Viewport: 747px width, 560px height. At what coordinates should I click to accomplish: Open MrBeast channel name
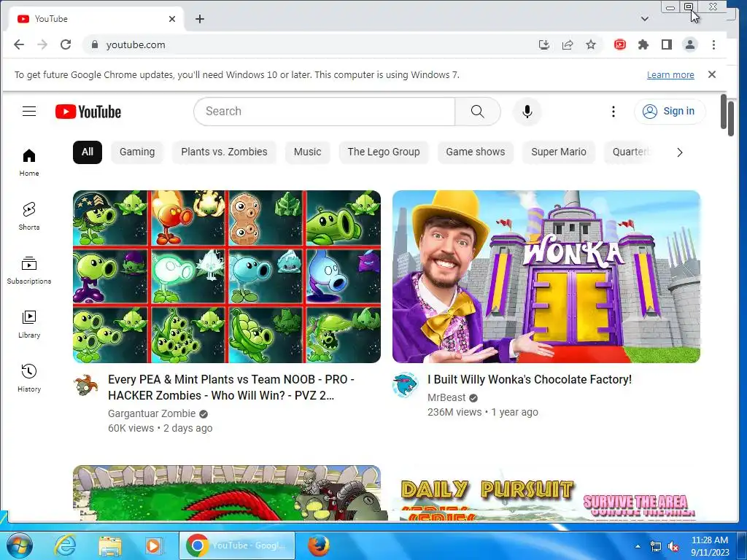pyautogui.click(x=446, y=397)
